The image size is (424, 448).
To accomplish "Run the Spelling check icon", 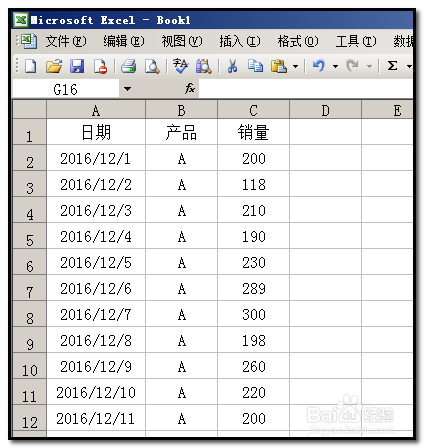I will pyautogui.click(x=180, y=66).
